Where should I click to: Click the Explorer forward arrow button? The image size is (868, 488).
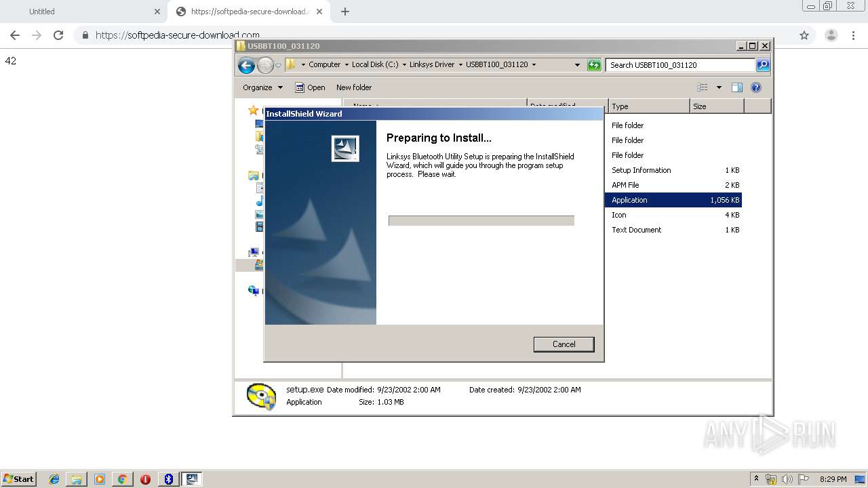click(x=265, y=65)
